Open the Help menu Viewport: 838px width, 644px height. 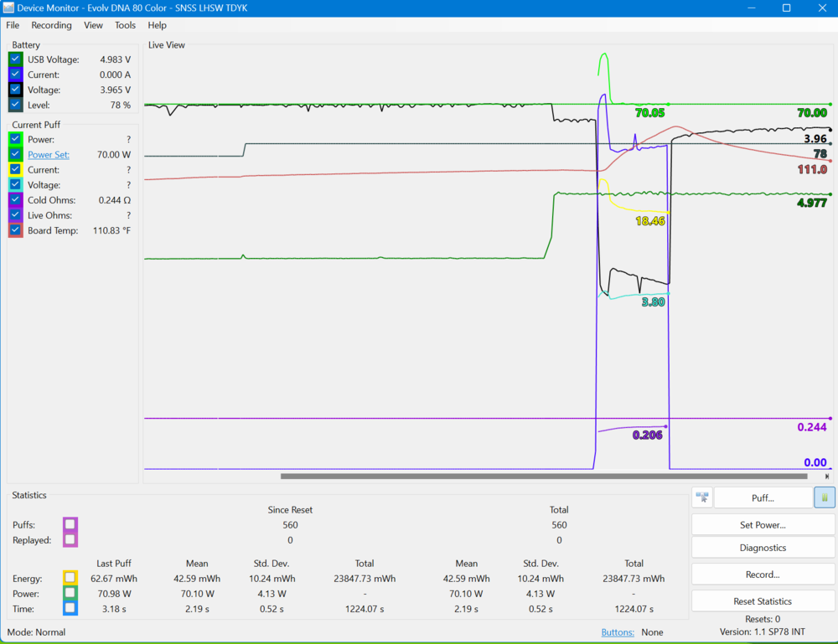point(158,25)
